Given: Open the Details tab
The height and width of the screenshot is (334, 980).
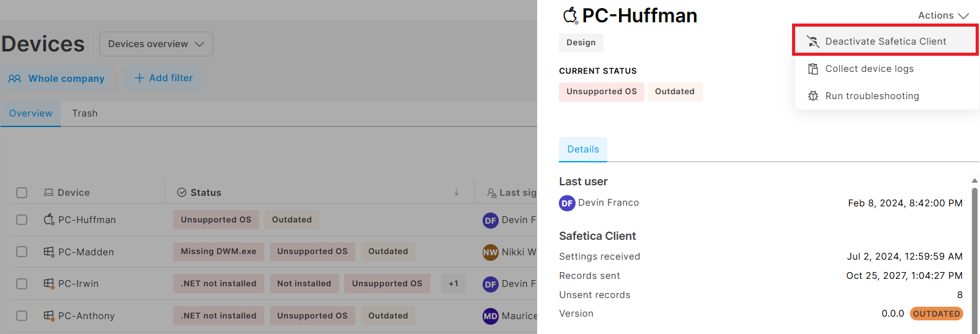Looking at the screenshot, I should coord(583,149).
